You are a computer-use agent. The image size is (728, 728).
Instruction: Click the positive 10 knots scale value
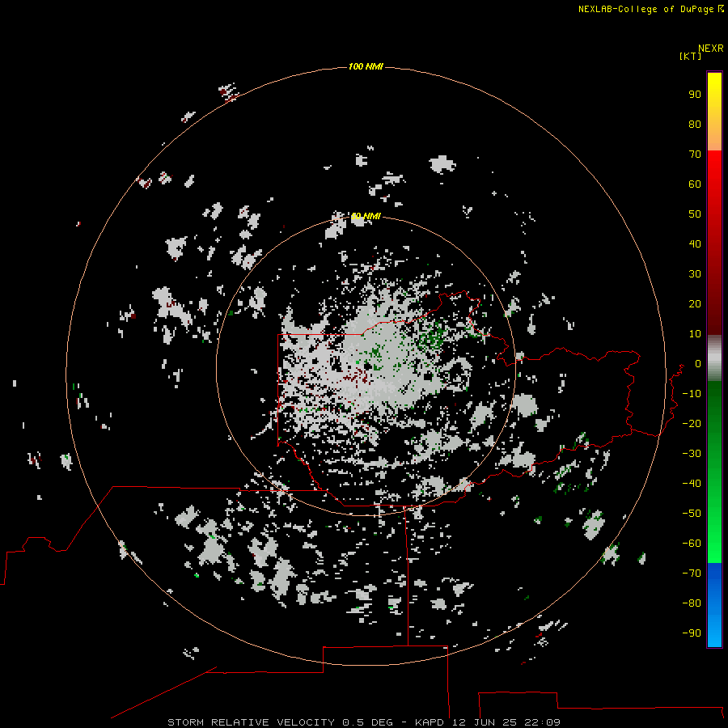(x=695, y=334)
